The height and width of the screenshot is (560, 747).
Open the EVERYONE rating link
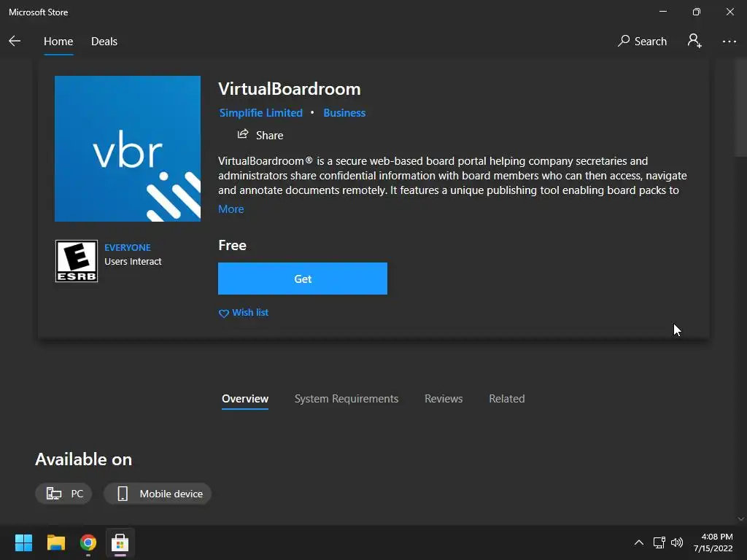coord(127,248)
